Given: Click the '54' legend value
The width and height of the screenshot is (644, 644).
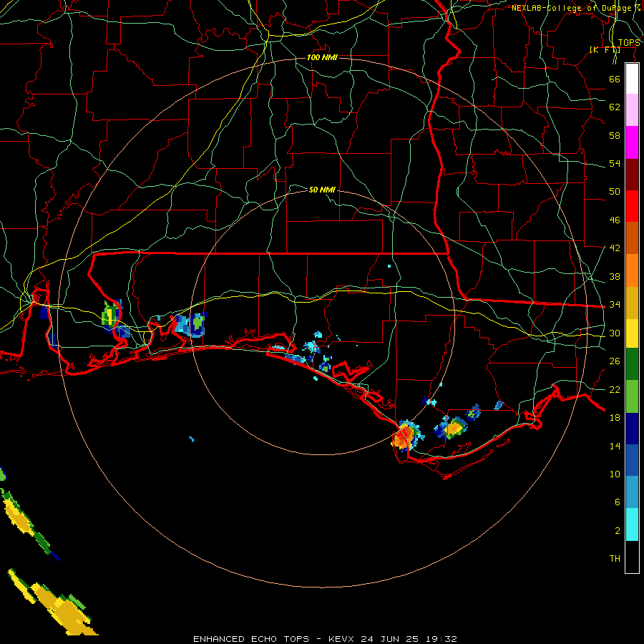Looking at the screenshot, I should click(x=615, y=163).
